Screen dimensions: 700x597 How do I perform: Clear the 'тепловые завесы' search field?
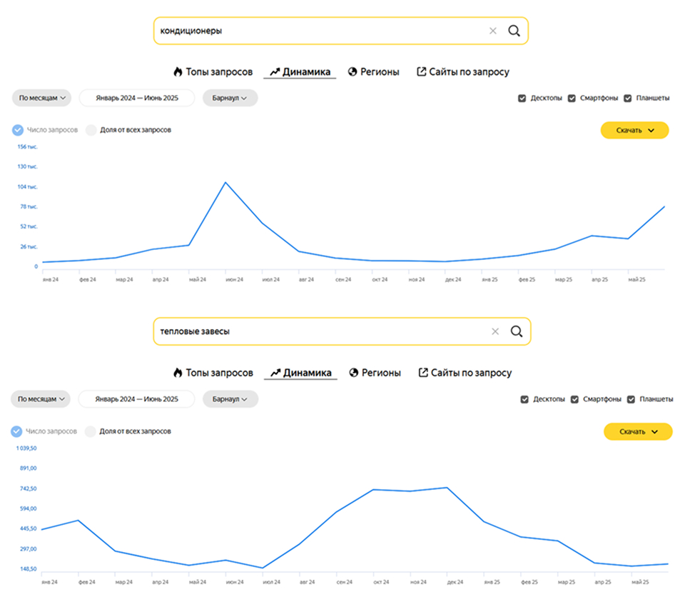[x=495, y=331]
